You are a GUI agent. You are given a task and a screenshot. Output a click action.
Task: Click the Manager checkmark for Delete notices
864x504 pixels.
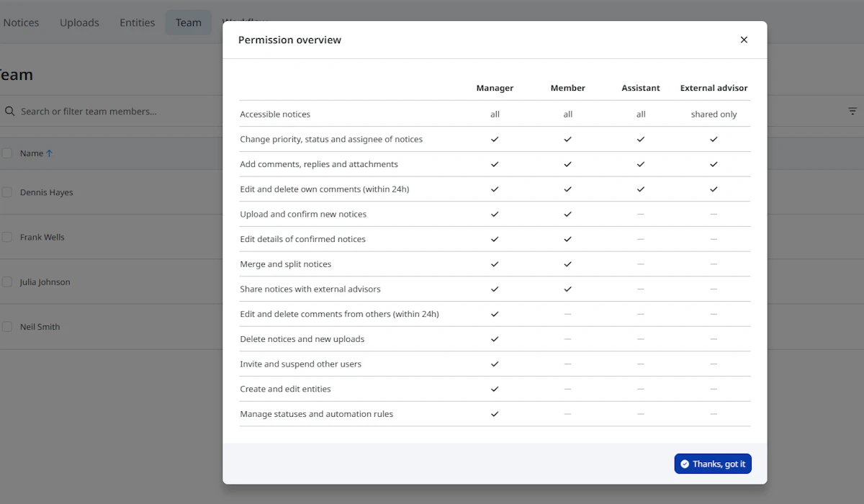tap(495, 339)
